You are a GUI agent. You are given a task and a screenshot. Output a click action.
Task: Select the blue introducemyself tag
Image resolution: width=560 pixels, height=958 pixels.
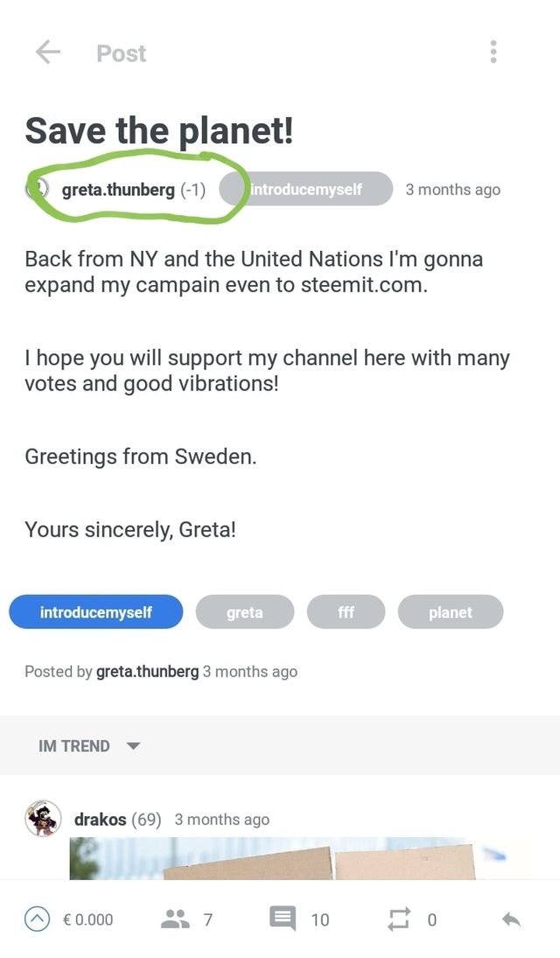[x=96, y=612]
